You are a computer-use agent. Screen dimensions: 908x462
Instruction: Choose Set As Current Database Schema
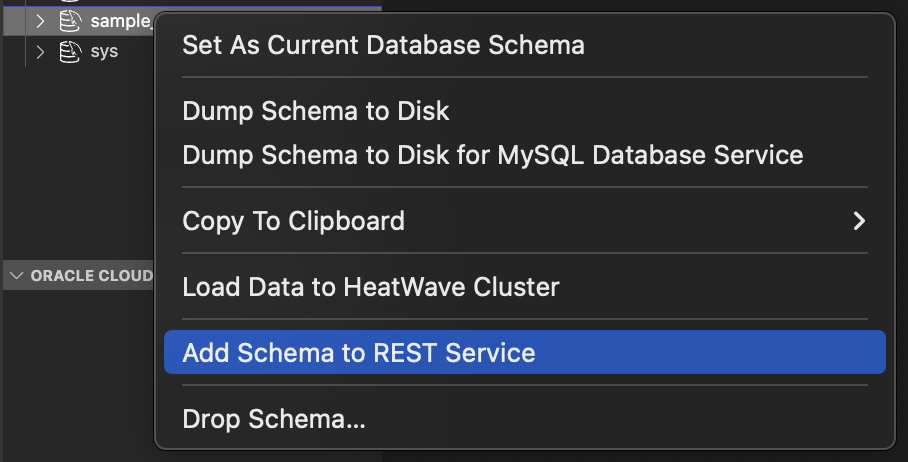(x=383, y=45)
